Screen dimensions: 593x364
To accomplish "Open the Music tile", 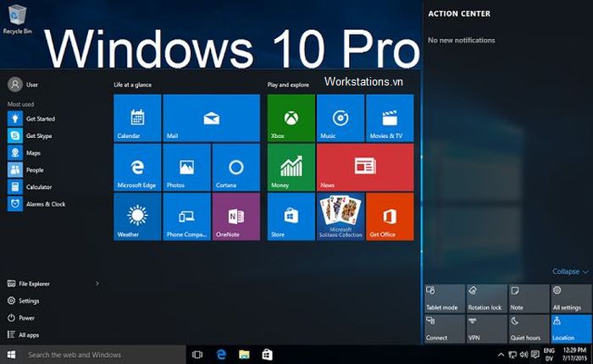I will (x=341, y=118).
